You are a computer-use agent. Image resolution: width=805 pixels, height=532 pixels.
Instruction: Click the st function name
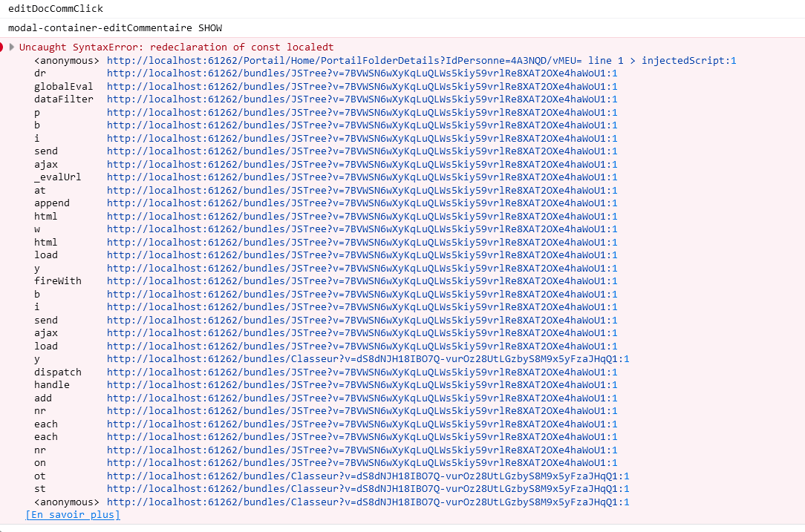click(40, 489)
